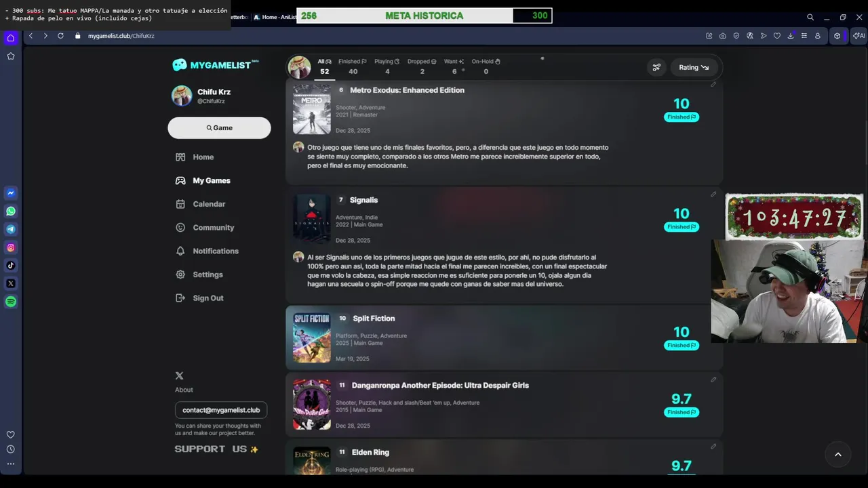This screenshot has height=488, width=868.
Task: Show the Playing games tab
Action: click(x=387, y=66)
